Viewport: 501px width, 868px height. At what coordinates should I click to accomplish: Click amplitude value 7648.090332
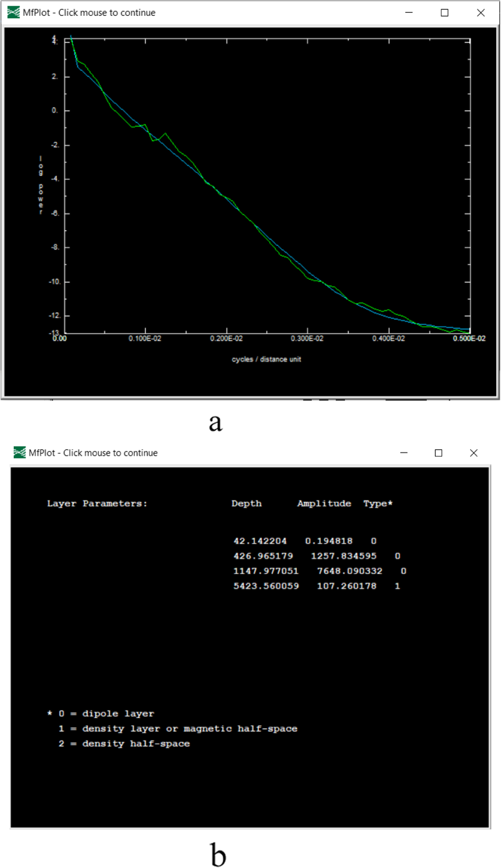pyautogui.click(x=350, y=571)
